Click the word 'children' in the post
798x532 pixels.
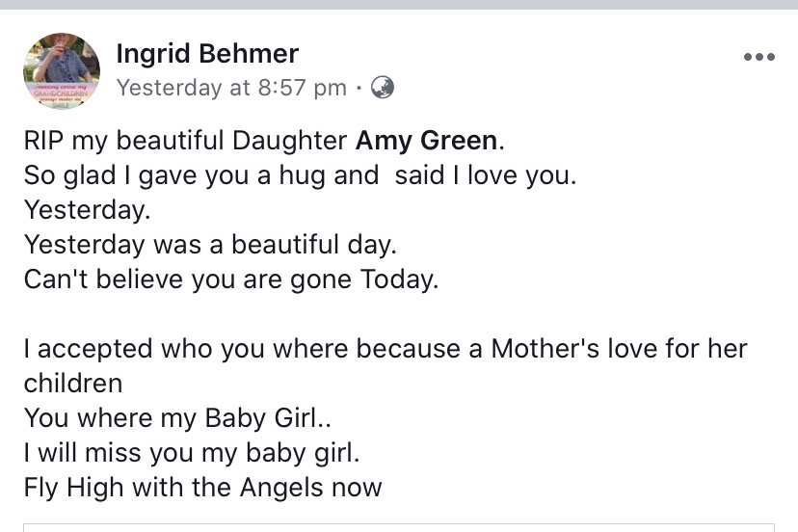click(73, 384)
